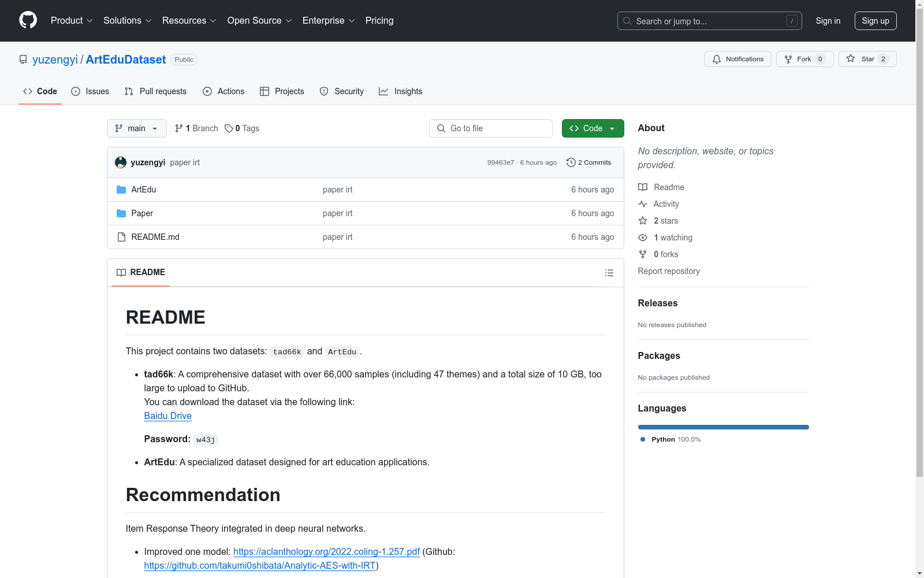Click the Paper row commit message
This screenshot has width=924, height=578.
[x=338, y=213]
